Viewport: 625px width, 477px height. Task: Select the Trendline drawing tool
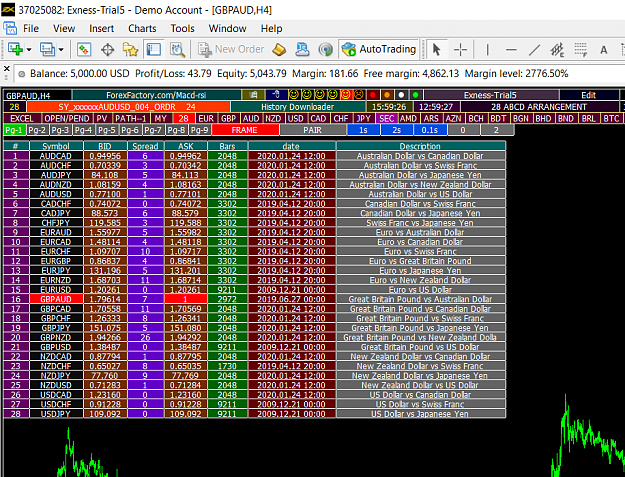click(534, 49)
